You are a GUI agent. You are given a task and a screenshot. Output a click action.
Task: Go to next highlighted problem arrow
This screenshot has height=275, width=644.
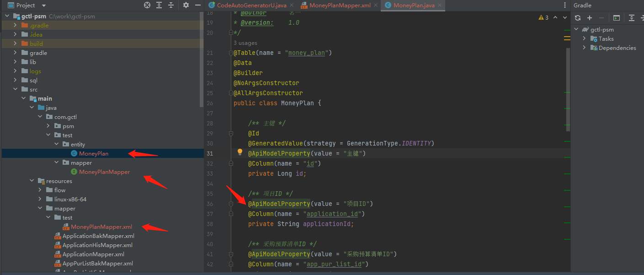coord(564,17)
